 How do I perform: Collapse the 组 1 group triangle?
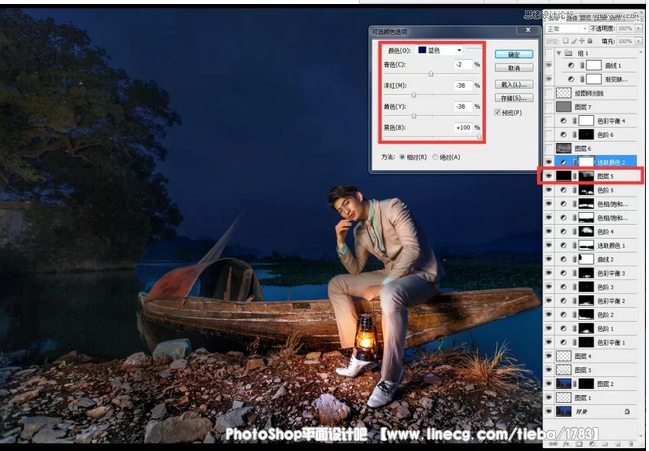pyautogui.click(x=559, y=53)
